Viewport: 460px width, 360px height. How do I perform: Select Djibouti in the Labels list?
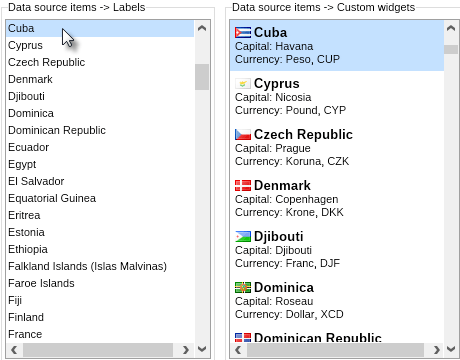coord(100,96)
